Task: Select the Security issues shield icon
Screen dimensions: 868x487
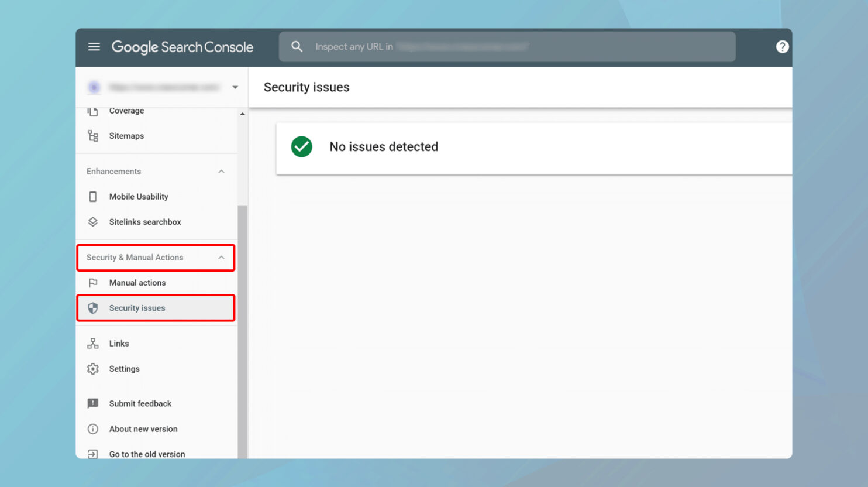Action: [94, 307]
